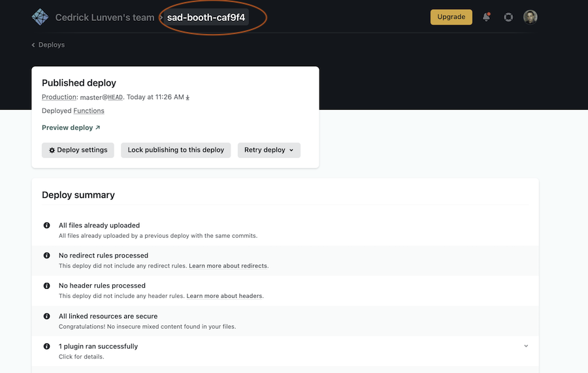The image size is (588, 373).
Task: Click Learn more about redirects
Action: (228, 266)
